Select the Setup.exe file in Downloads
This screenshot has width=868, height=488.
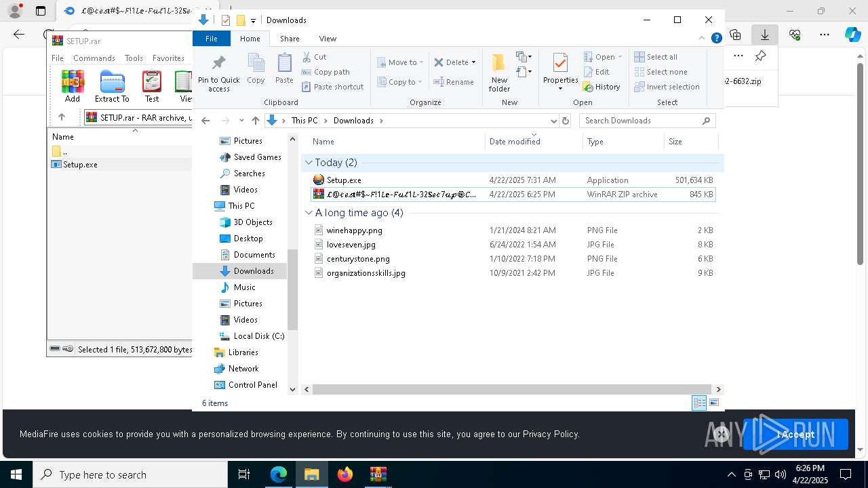tap(513, 180)
